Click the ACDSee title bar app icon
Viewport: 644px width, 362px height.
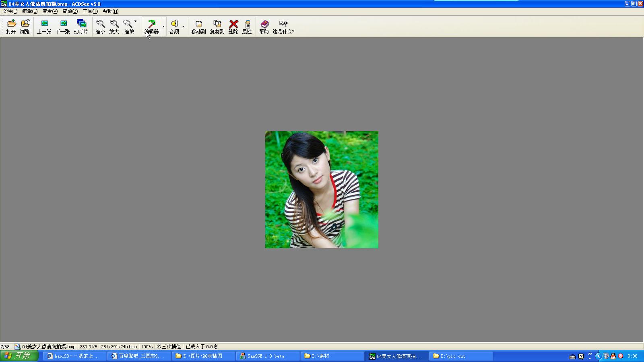pos(4,4)
